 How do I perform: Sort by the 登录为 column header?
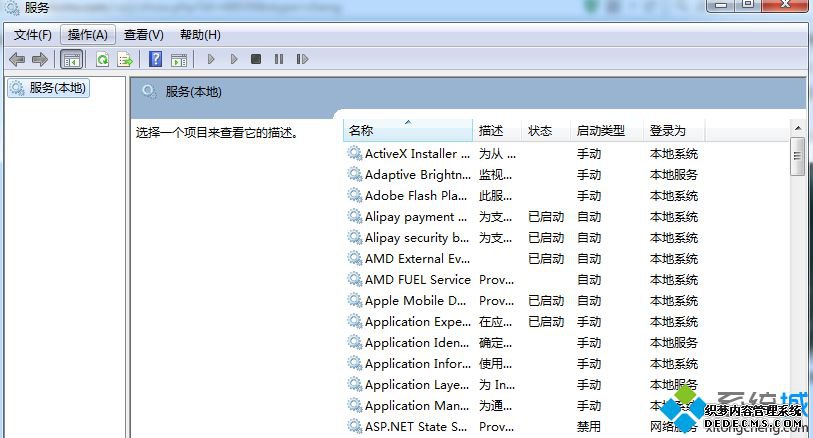674,130
